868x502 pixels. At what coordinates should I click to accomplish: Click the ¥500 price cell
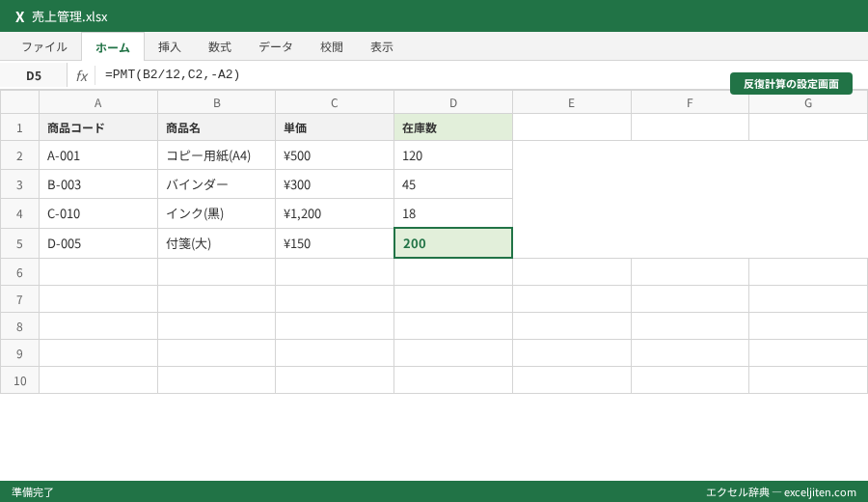(x=335, y=155)
